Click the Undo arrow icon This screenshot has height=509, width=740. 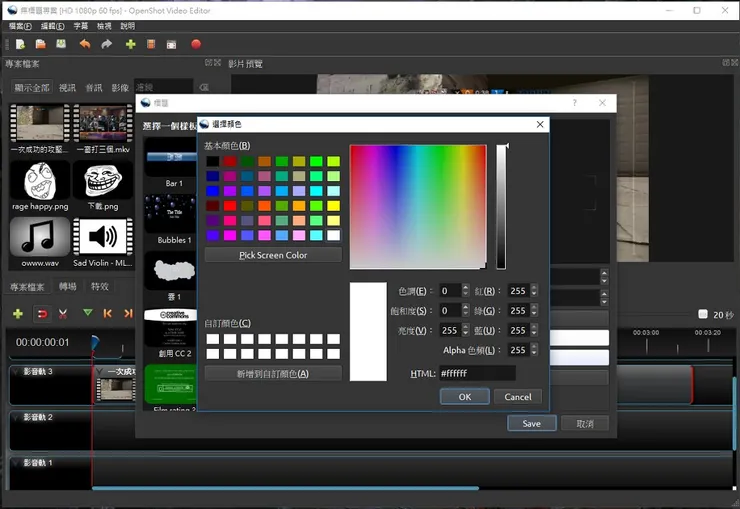click(x=84, y=44)
